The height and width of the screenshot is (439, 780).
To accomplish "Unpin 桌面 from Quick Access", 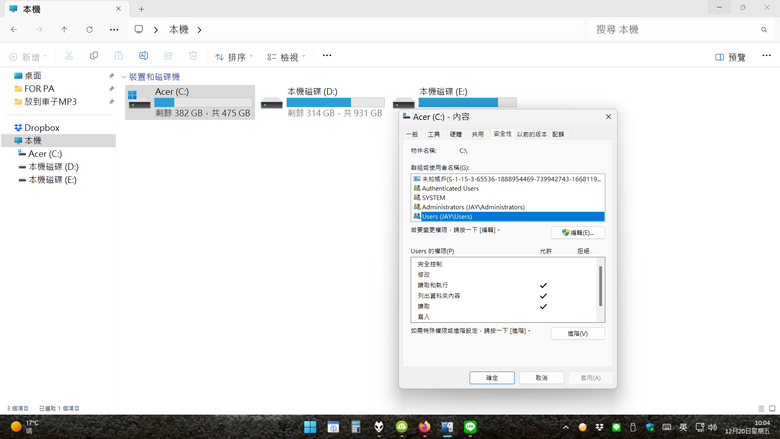I will [111, 76].
